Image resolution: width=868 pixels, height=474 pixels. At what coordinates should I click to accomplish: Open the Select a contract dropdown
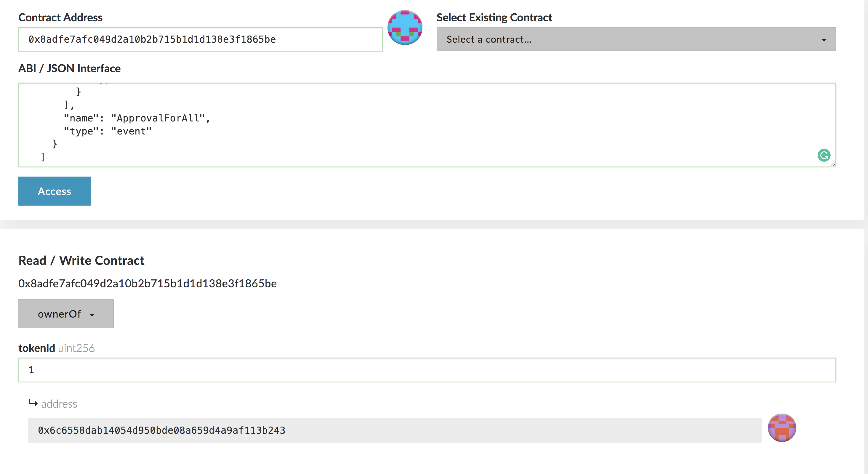(635, 39)
